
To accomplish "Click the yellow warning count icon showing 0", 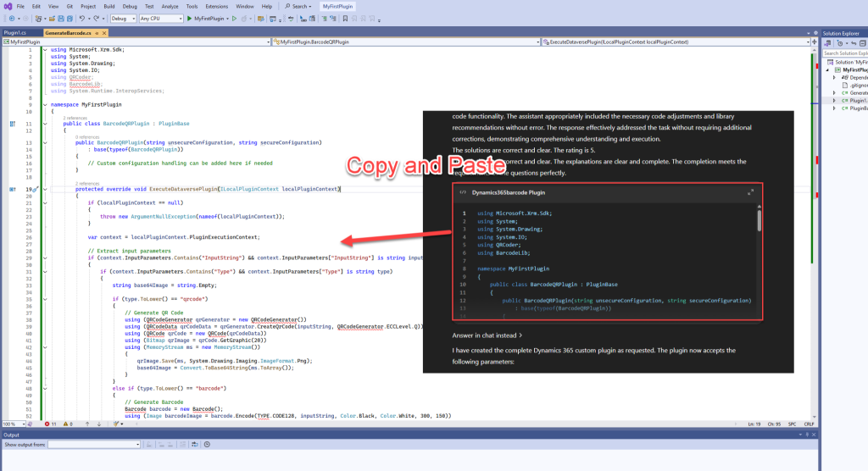I will [65, 424].
